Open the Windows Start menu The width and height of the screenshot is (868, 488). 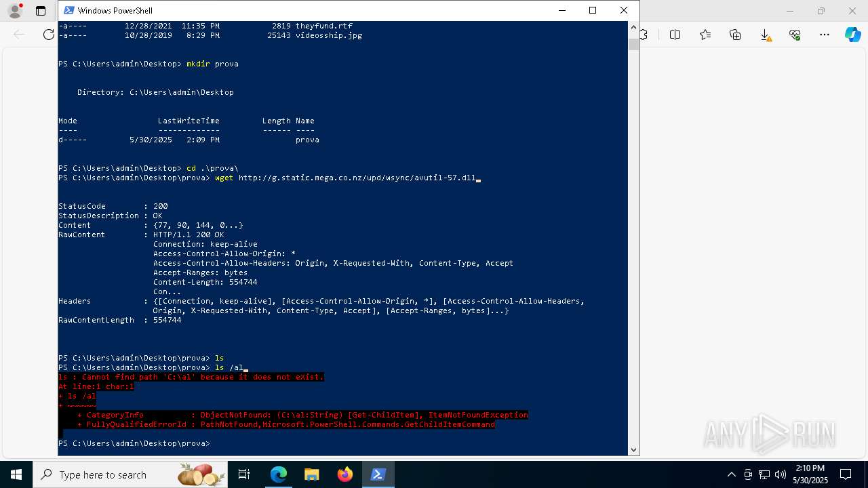click(x=16, y=474)
